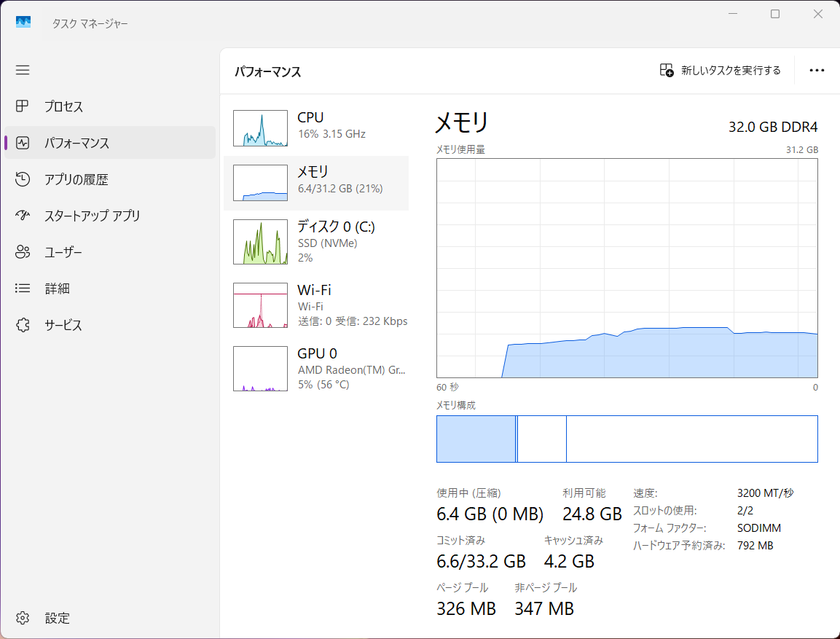This screenshot has width=840, height=639.
Task: Click the サービス puzzle-piece icon
Action: [23, 324]
